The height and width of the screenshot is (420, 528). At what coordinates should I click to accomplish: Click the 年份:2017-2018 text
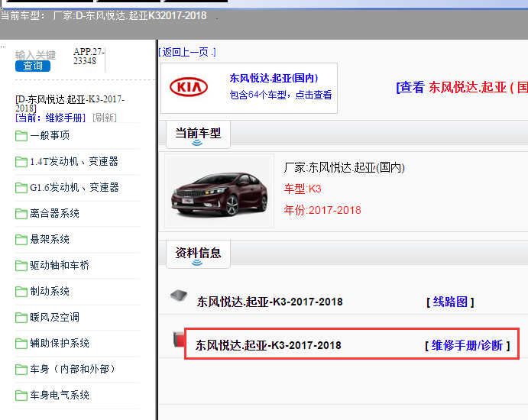pos(322,210)
